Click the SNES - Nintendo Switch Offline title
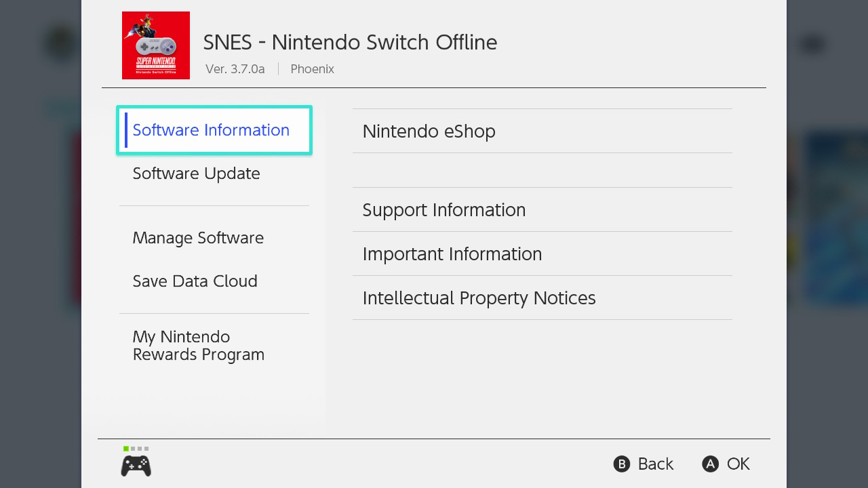Image resolution: width=868 pixels, height=488 pixels. [x=350, y=42]
